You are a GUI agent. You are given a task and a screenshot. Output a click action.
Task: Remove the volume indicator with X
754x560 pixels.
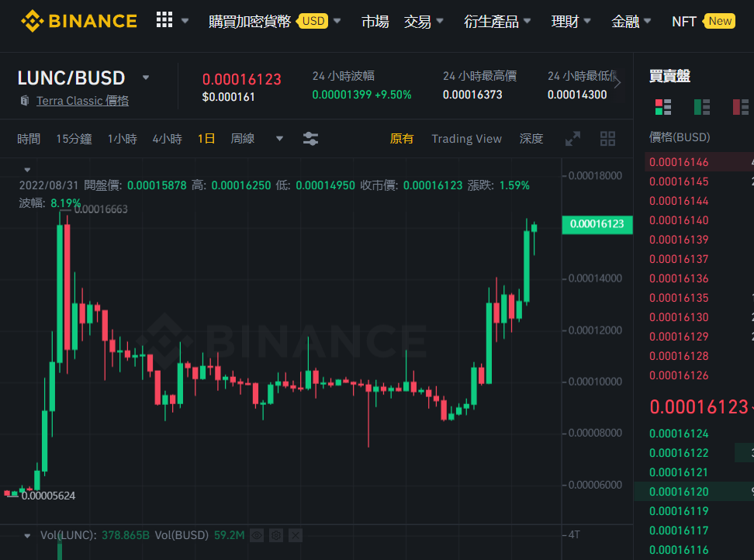tap(296, 535)
